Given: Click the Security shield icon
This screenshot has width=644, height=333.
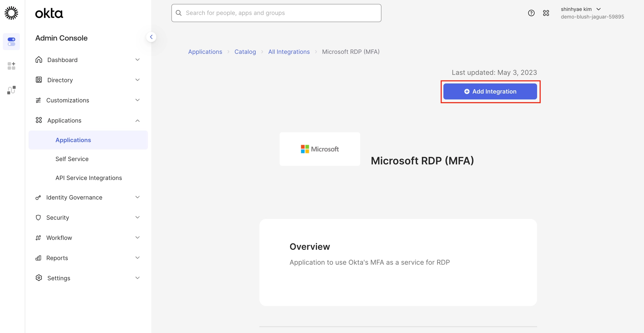Looking at the screenshot, I should [38, 217].
